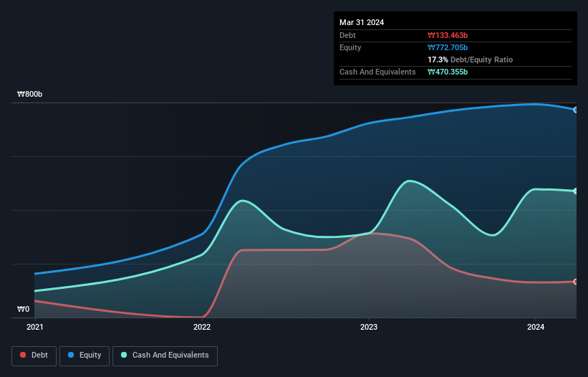Viewport: 588px width, 377px height.
Task: Click the 17.3% Debt/Equity Ratio text
Action: pos(471,59)
